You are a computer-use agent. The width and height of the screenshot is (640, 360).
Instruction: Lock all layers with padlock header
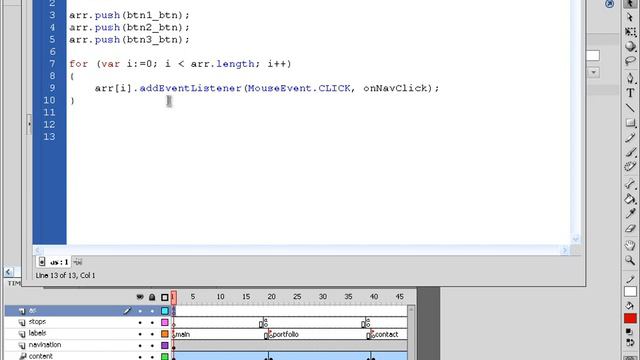152,297
